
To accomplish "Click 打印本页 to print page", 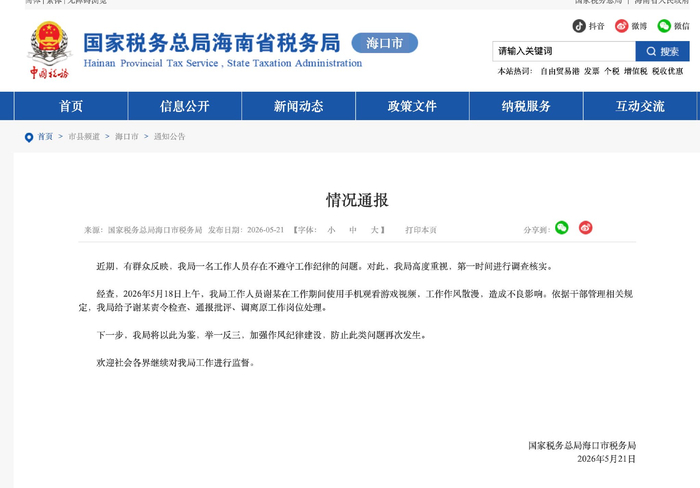I will click(421, 230).
